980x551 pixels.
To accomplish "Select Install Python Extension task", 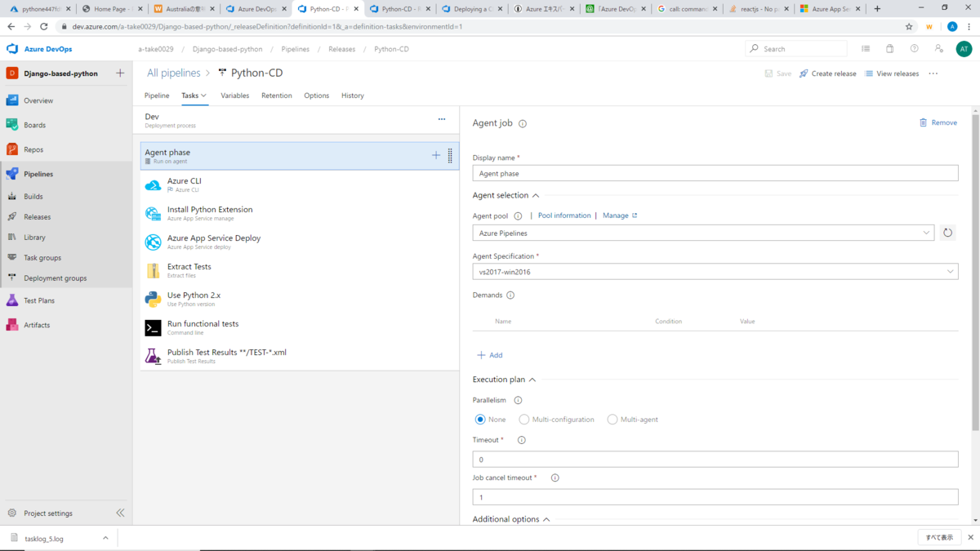I will (x=299, y=213).
